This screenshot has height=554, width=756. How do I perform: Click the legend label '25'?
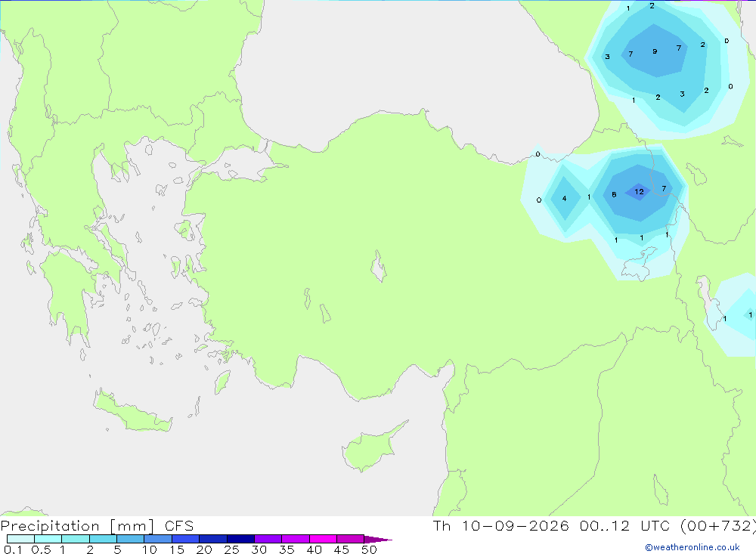point(231,549)
